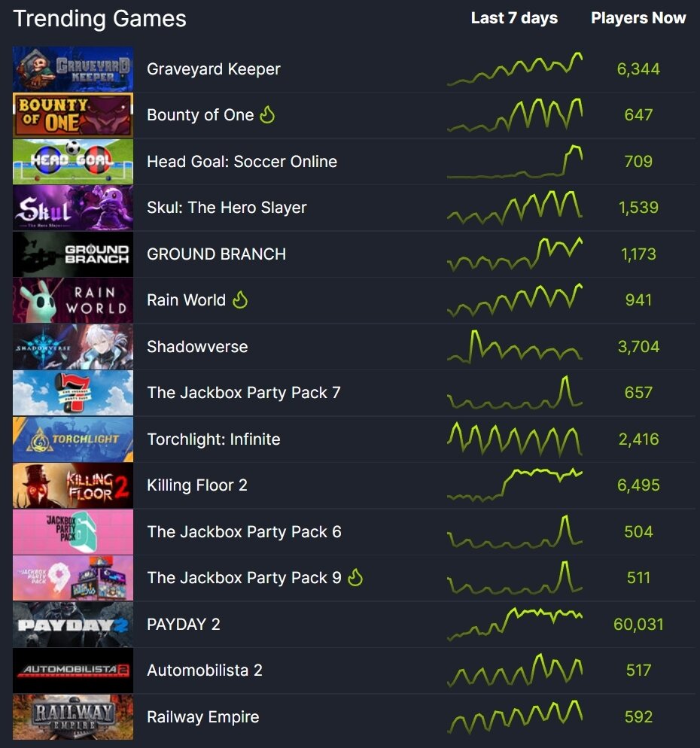The image size is (700, 748).
Task: Click The Jackbox Party Pack 6 pink thumbnail
Action: point(73,532)
